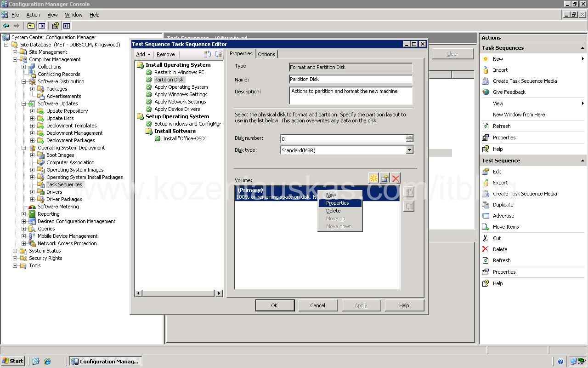Open the Add dropdown in sequence editor
Screen dimensions: 588x368
(143, 54)
